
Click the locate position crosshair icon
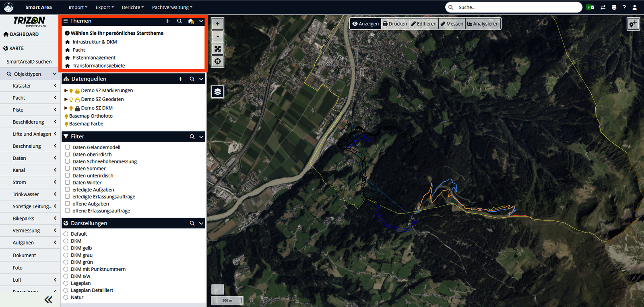[217, 61]
